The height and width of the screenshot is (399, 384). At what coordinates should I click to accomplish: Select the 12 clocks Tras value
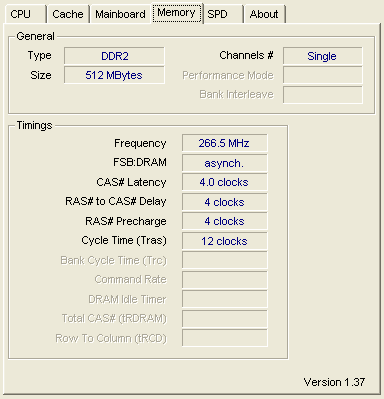click(x=225, y=241)
